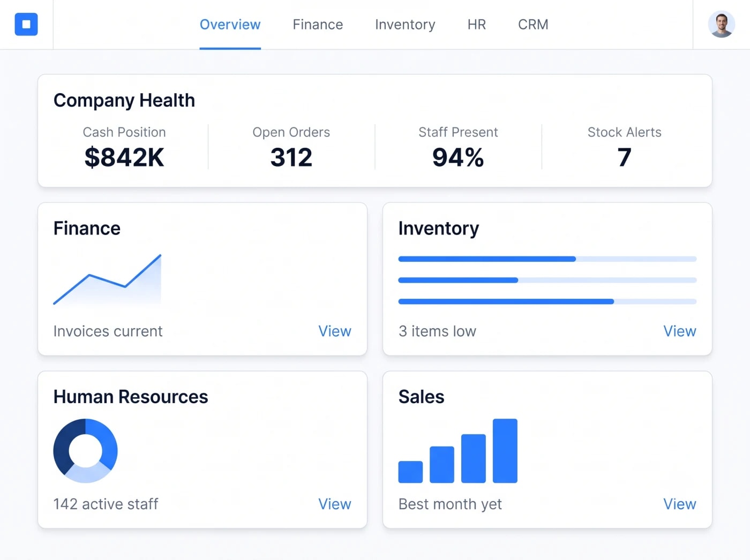Click View link in Finance card

point(335,331)
